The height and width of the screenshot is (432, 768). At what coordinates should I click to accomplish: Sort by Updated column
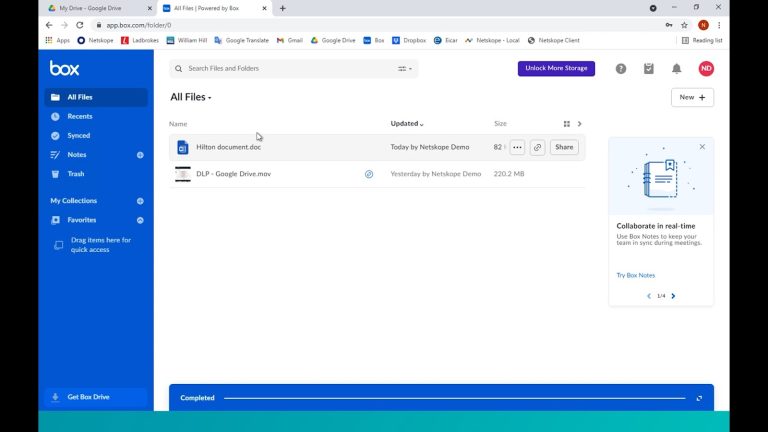407,123
